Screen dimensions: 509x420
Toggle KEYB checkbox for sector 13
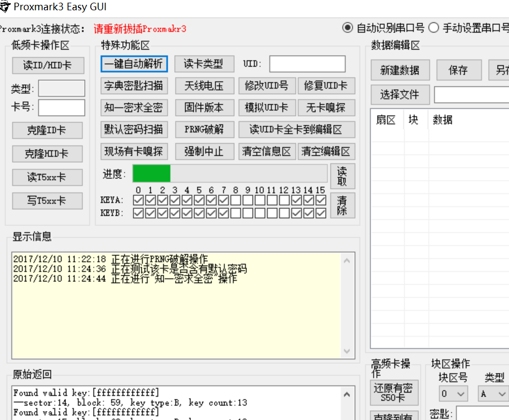(x=297, y=214)
